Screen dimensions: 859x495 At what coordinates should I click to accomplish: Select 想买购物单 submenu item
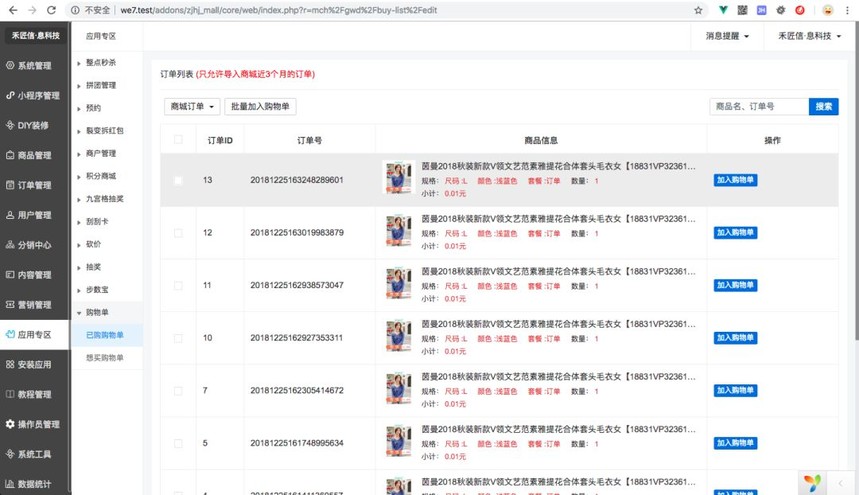[x=107, y=358]
